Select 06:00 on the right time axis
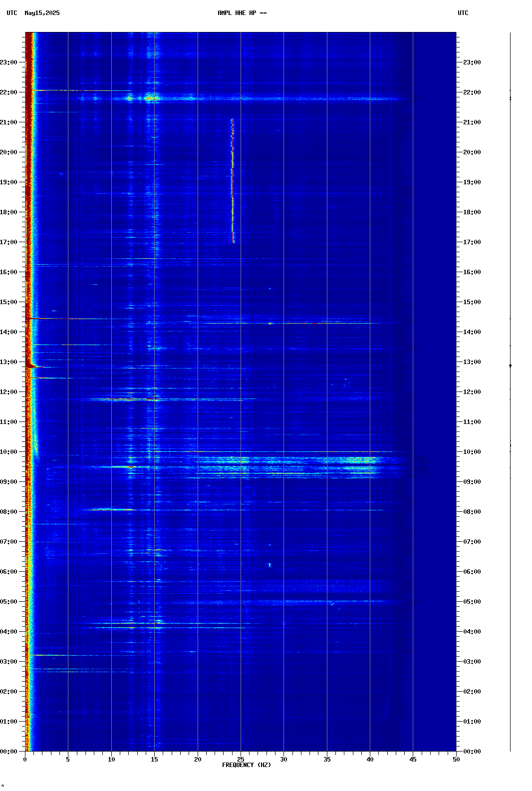Image resolution: width=532 pixels, height=791 pixels. (x=472, y=572)
